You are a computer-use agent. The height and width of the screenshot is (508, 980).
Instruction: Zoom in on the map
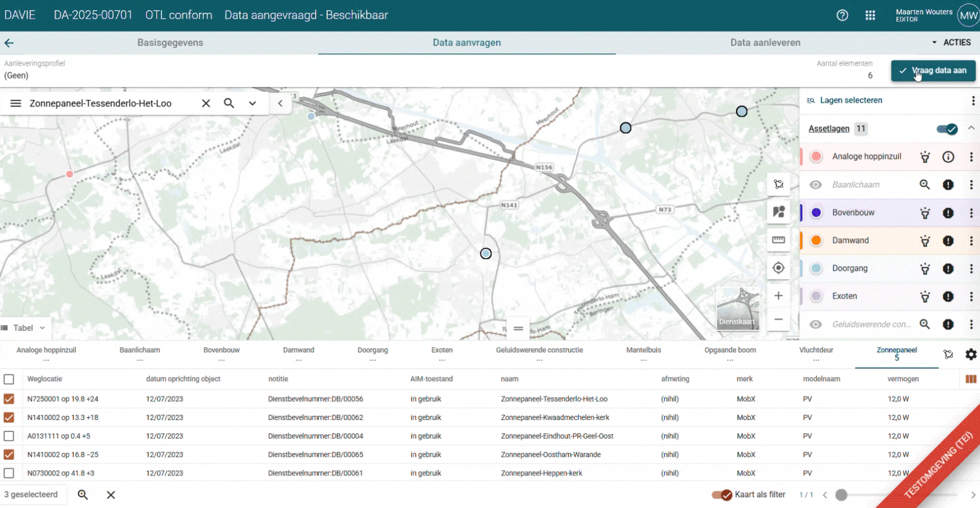[779, 295]
